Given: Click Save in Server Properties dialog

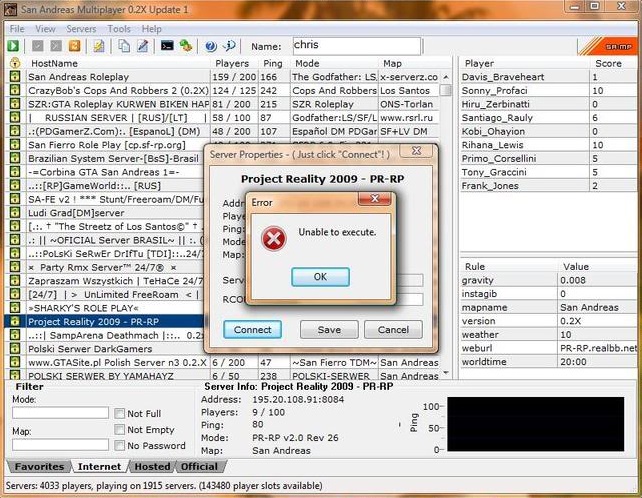Looking at the screenshot, I should 329,330.
